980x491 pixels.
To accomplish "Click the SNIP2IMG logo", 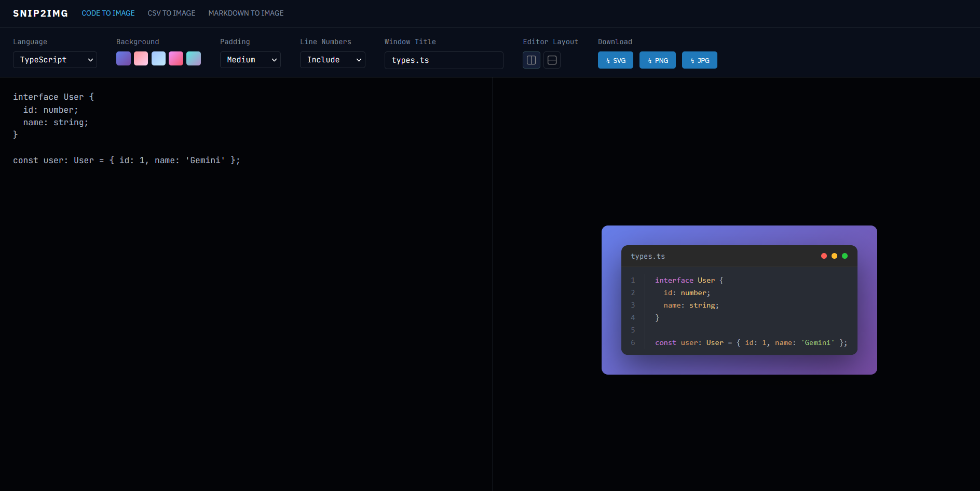I will click(40, 13).
